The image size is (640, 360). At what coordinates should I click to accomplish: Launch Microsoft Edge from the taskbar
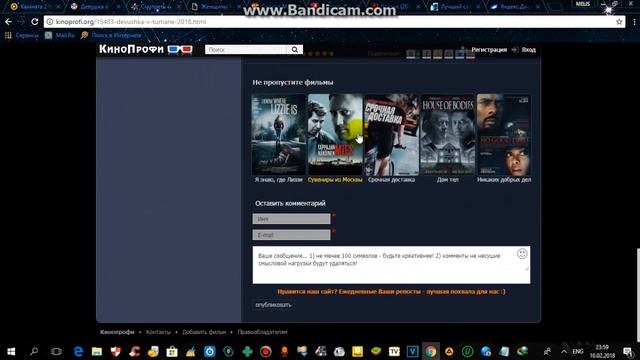tap(78, 351)
